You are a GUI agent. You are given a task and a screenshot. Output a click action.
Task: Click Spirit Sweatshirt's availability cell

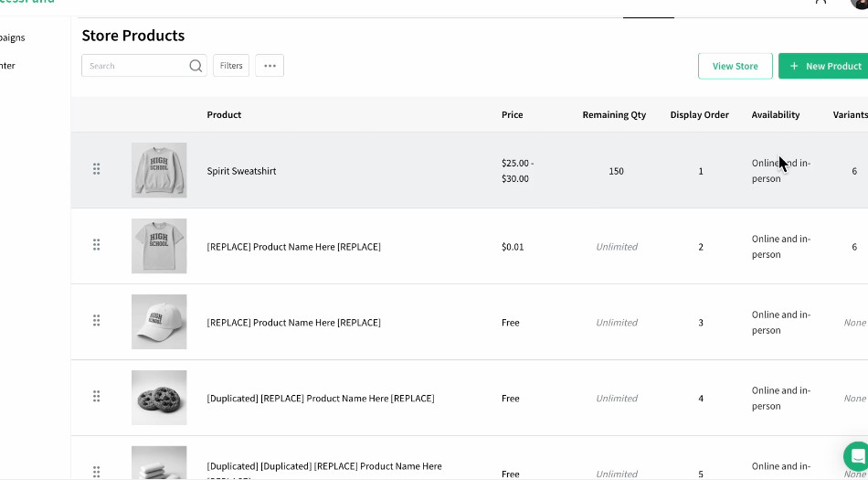click(780, 171)
